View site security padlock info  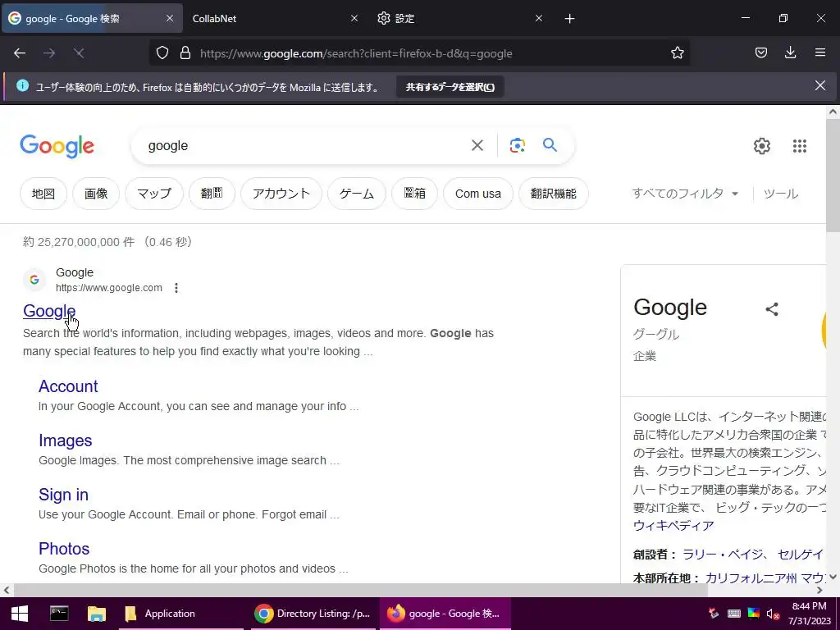[185, 53]
